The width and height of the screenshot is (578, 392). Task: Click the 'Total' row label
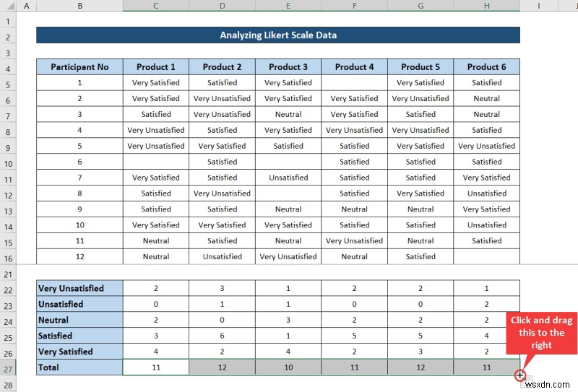pos(79,367)
